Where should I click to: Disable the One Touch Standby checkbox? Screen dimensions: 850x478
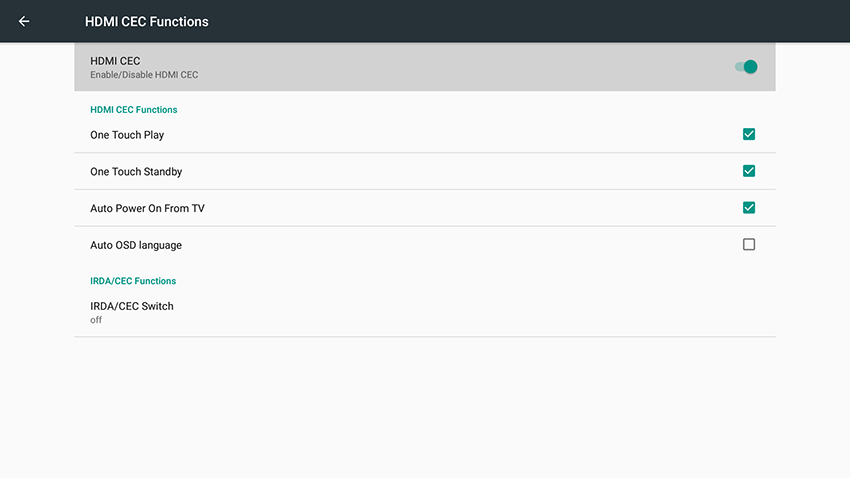tap(749, 171)
